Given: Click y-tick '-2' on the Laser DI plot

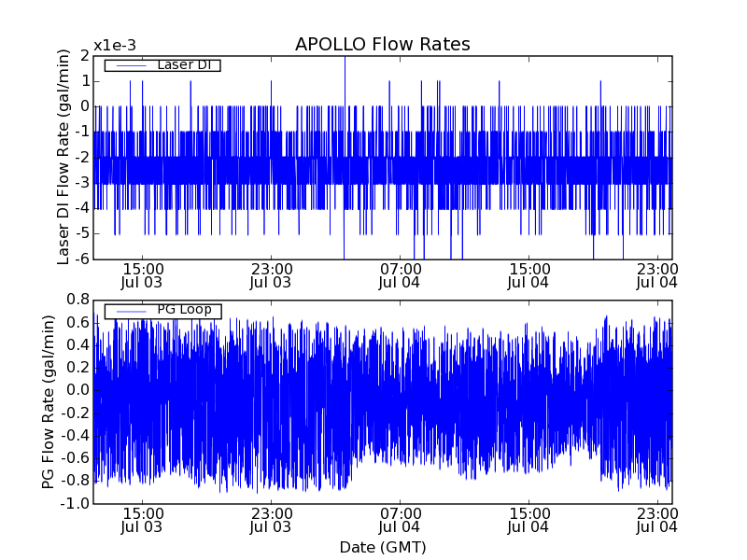Looking at the screenshot, I should [82, 158].
